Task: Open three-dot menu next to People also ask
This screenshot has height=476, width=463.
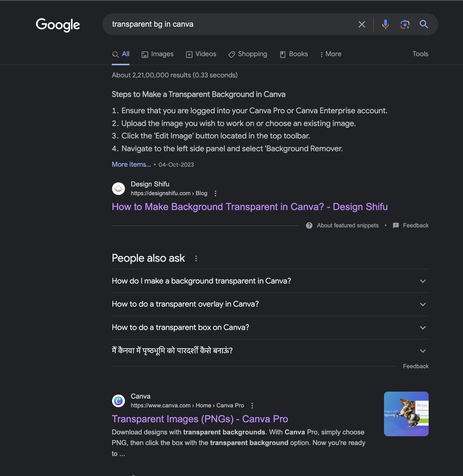Action: (196, 258)
